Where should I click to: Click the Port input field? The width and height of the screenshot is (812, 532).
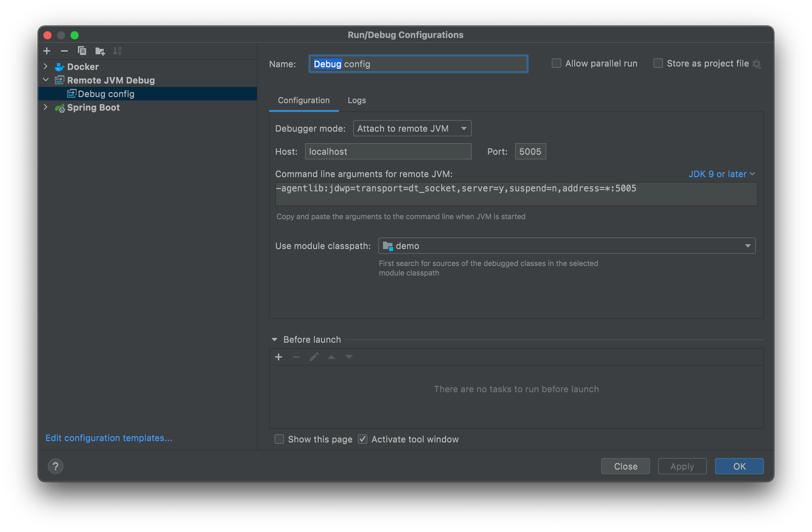pyautogui.click(x=530, y=152)
